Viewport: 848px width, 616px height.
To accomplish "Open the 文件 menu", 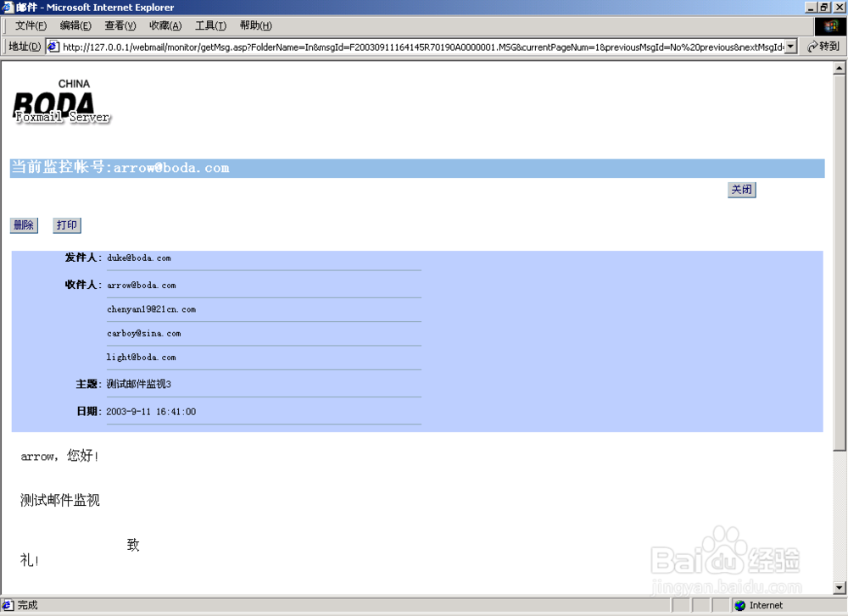I will (x=30, y=25).
